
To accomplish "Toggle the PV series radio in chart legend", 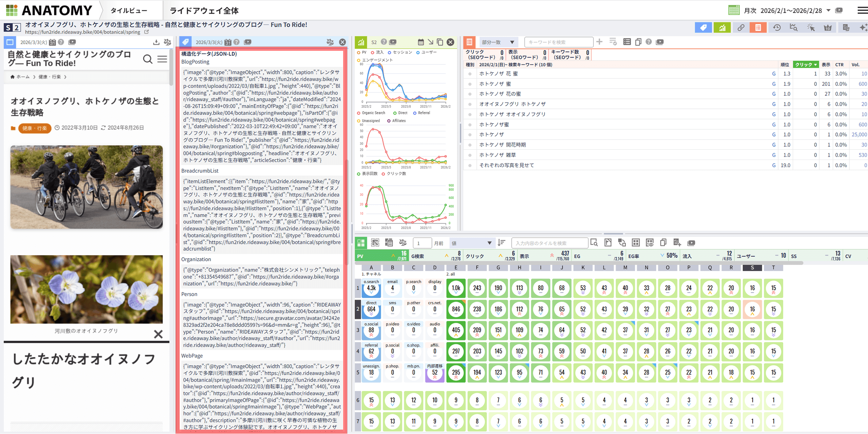I will point(359,53).
